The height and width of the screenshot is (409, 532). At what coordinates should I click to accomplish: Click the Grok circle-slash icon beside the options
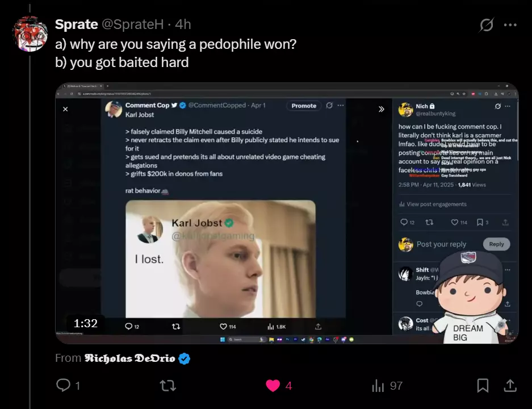487,25
